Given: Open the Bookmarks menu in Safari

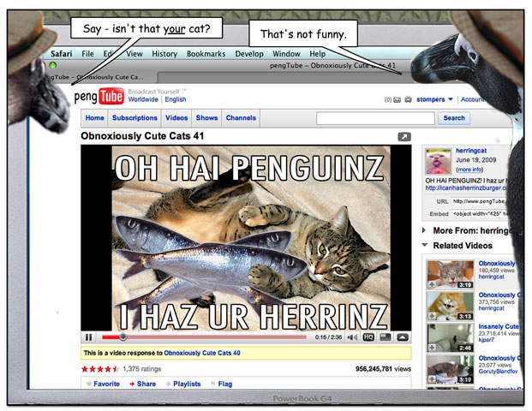Looking at the screenshot, I should 206,54.
